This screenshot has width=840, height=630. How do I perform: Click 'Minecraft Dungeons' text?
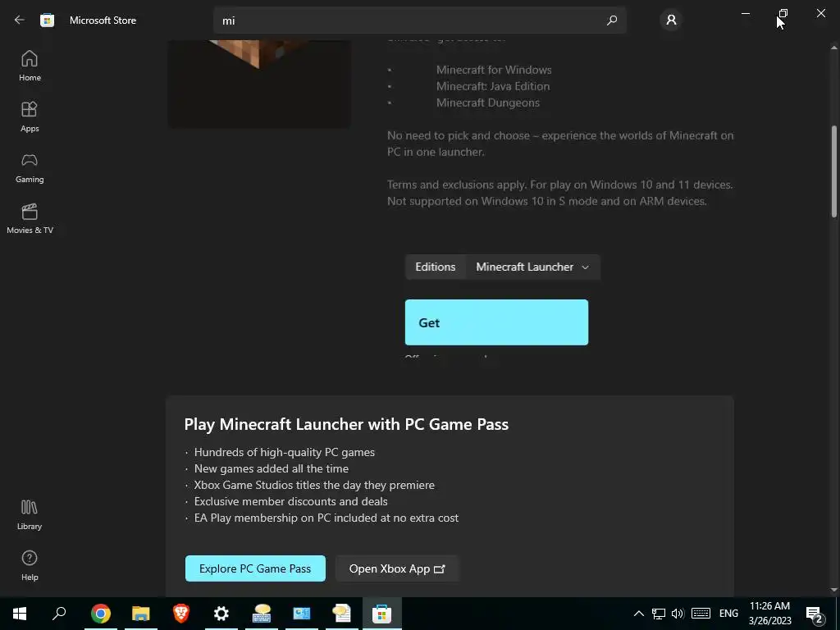[x=488, y=103]
